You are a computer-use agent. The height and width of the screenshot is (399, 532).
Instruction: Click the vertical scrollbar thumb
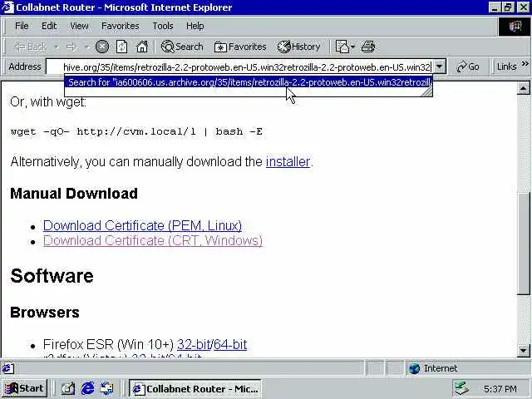pyautogui.click(x=523, y=244)
